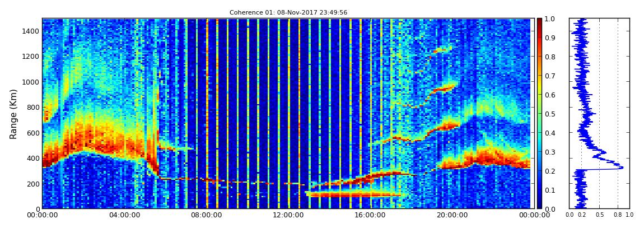644x228 pixels.
Task: Click the colorbar label 0.7
Action: tap(551, 76)
